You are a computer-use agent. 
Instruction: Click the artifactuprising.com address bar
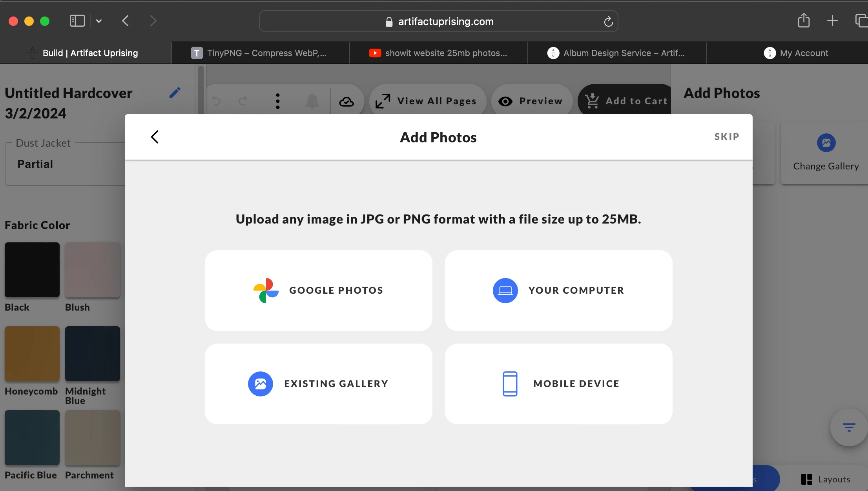point(438,21)
